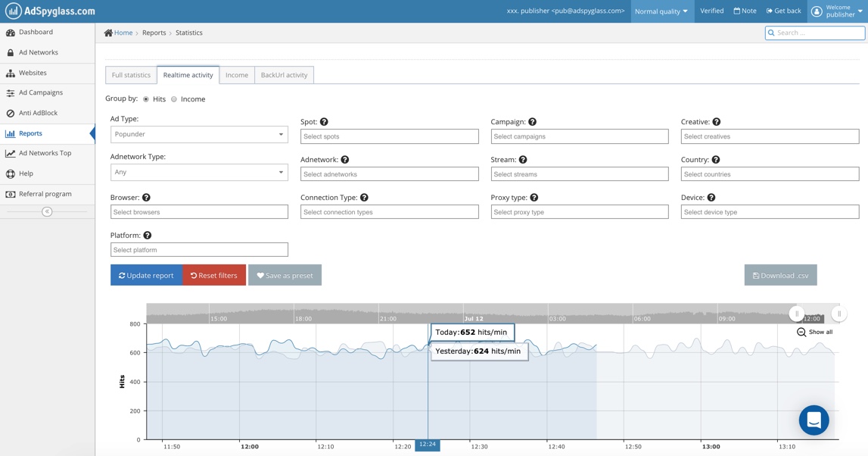
Task: Open the Ad Type Popunder dropdown
Action: [199, 133]
